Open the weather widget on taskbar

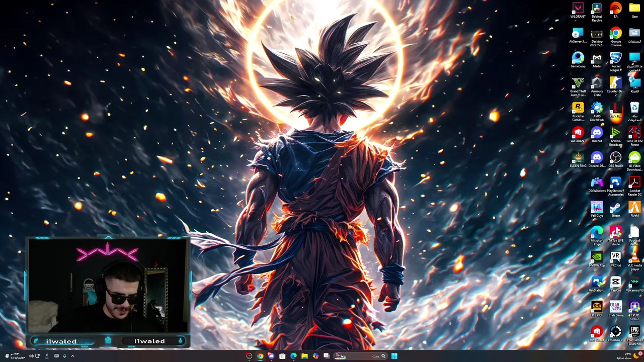[630, 356]
